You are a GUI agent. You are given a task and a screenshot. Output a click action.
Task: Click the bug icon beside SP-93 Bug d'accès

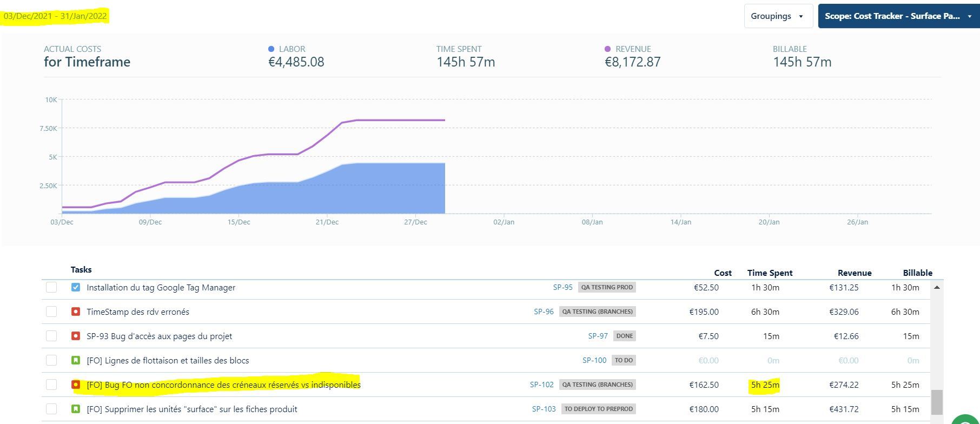tap(76, 336)
